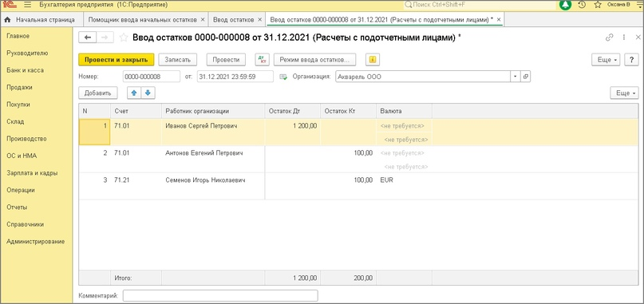Click EUR currency cell
Image resolution: width=644 pixels, height=304 pixels.
tap(404, 180)
